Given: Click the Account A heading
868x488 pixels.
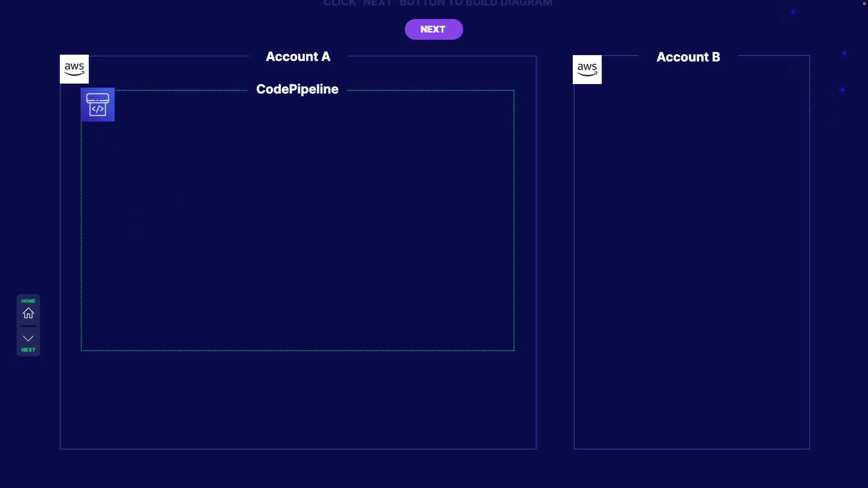Looking at the screenshot, I should point(298,57).
